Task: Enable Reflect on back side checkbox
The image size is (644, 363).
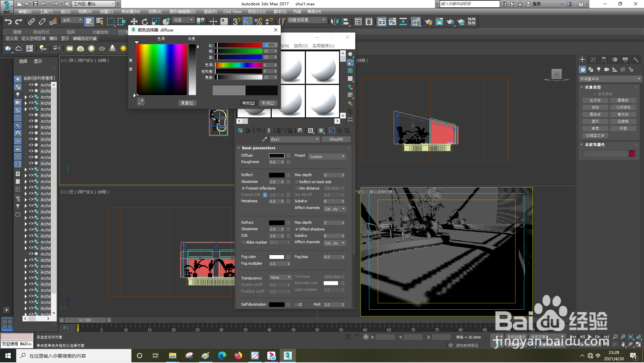Action: coord(297,182)
